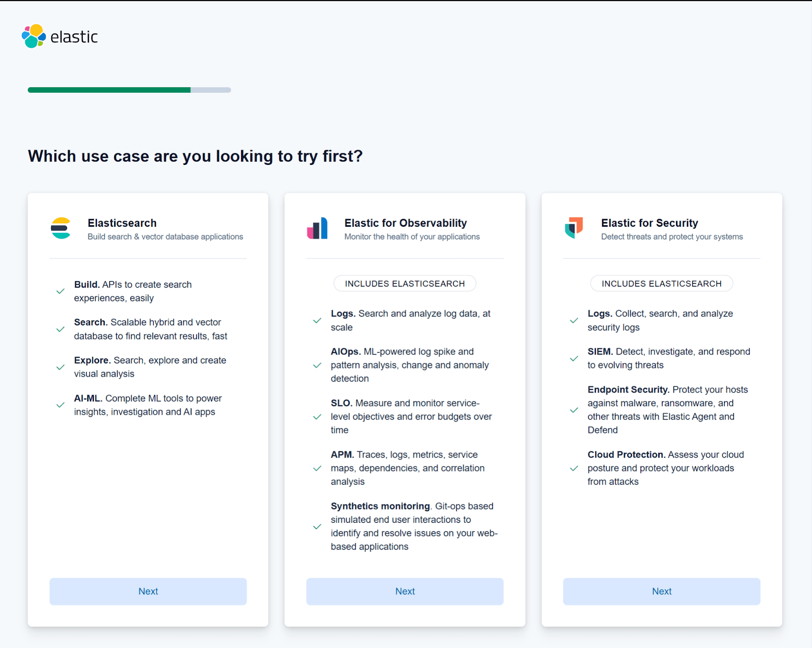Click Next under the Elasticsearch card
The width and height of the screenshot is (812, 648).
tap(148, 591)
